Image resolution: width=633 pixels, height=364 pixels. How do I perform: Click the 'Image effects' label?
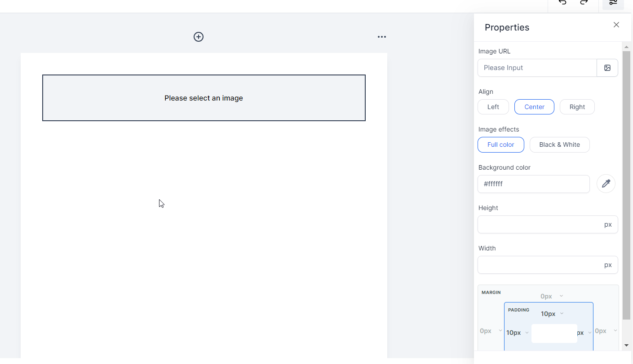[499, 129]
